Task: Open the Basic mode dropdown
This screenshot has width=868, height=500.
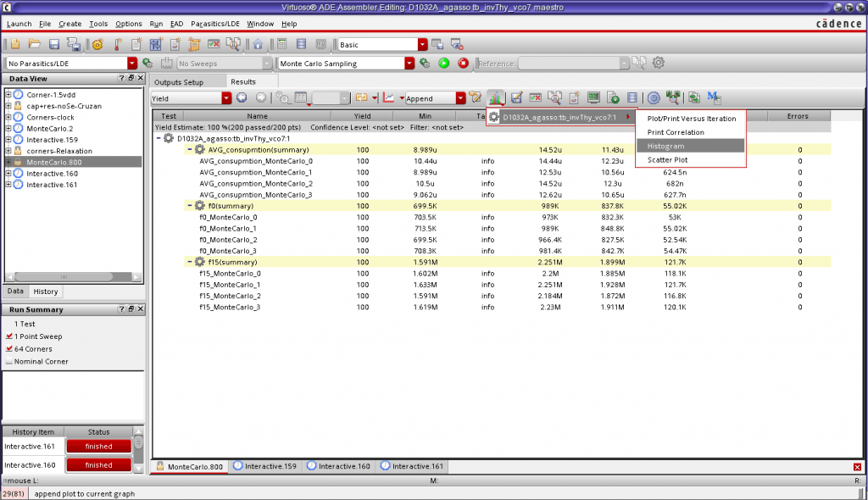Action: [422, 44]
